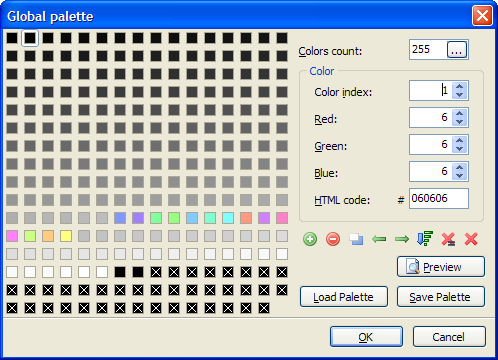498x360 pixels.
Task: Open colors count ellipsis button
Action: (x=457, y=50)
